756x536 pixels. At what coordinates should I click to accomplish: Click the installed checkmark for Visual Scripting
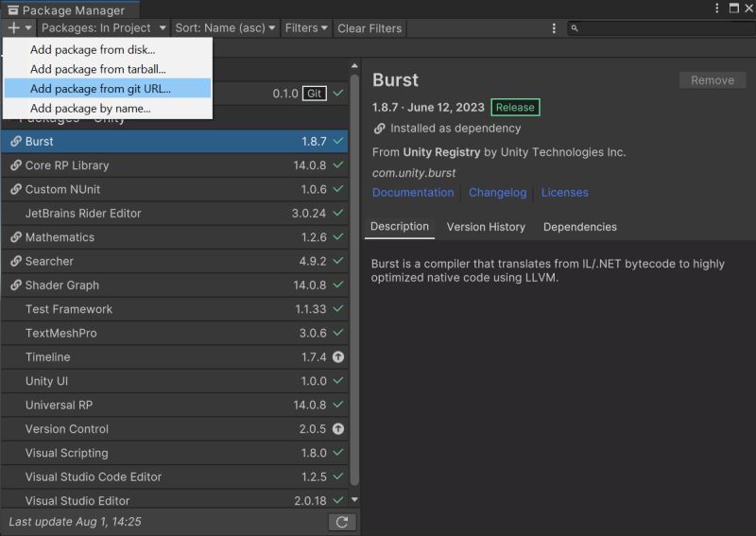pyautogui.click(x=338, y=453)
